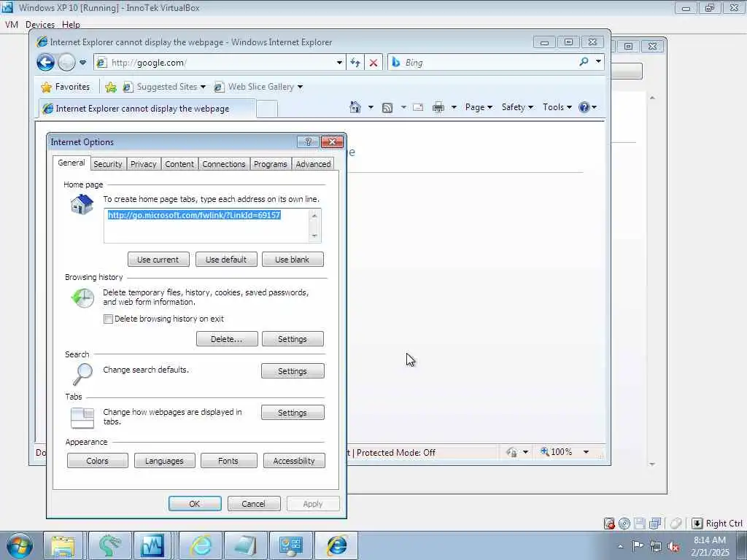747x560 pixels.
Task: Open the address bar URL dropdown
Action: (339, 63)
